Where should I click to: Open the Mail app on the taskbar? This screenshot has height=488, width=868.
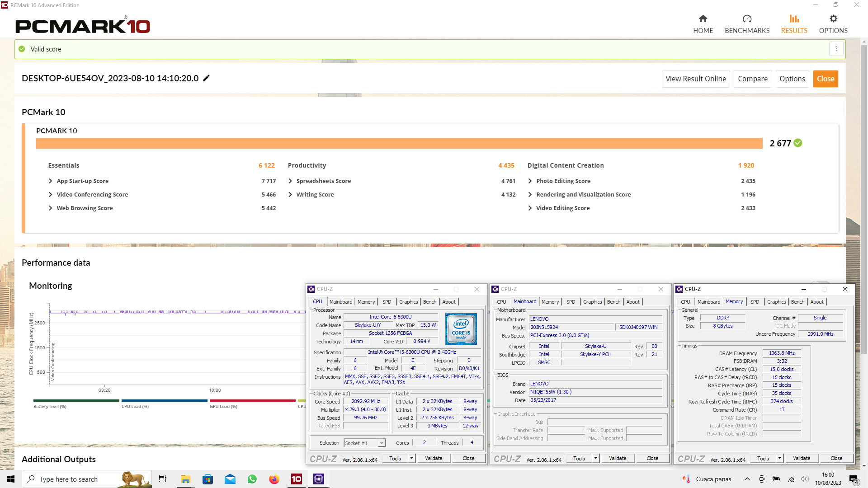[230, 479]
